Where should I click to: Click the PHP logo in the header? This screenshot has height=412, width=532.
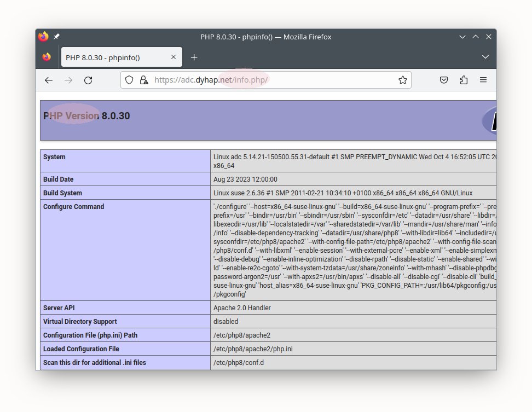tap(490, 120)
